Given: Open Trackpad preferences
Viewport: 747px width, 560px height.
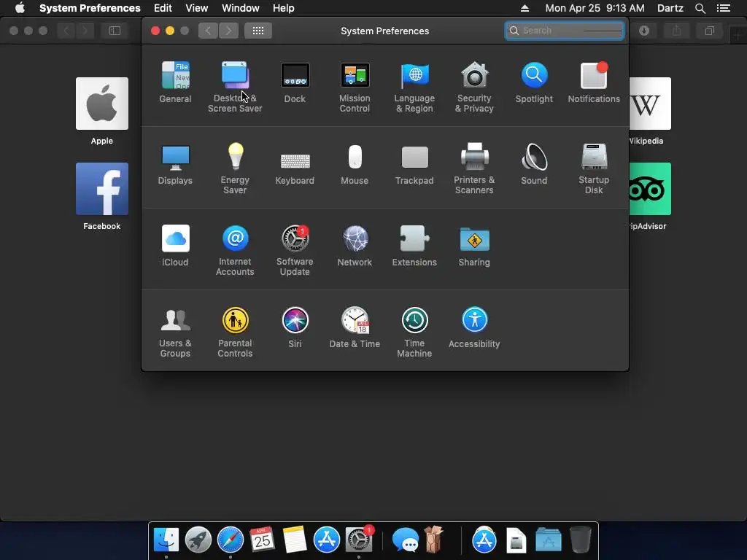Looking at the screenshot, I should [x=414, y=164].
